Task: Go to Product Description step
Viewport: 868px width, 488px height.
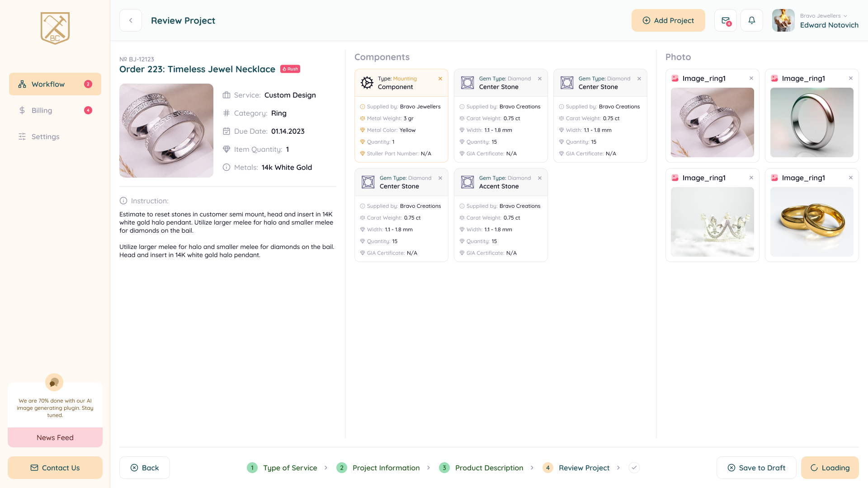Action: click(489, 468)
